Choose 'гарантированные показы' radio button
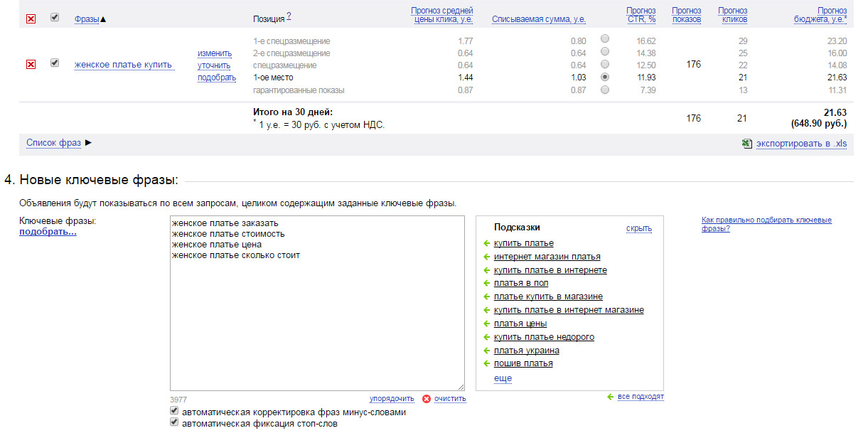 click(x=605, y=90)
